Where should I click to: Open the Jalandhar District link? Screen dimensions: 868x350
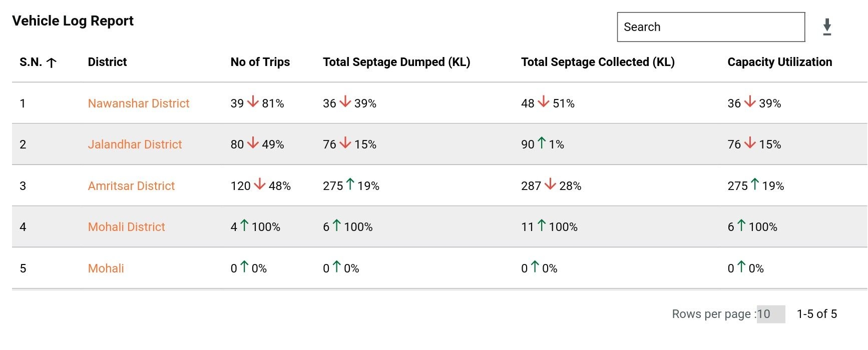tap(135, 144)
